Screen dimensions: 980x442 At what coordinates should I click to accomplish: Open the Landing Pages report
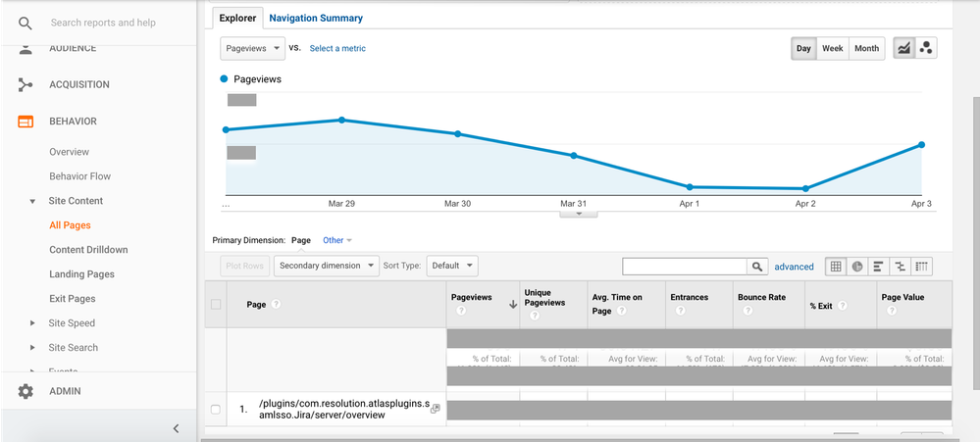coord(81,274)
